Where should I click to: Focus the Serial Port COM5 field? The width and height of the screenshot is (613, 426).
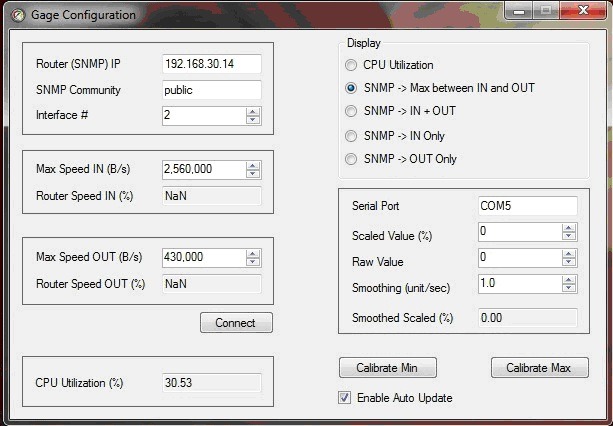tap(528, 206)
